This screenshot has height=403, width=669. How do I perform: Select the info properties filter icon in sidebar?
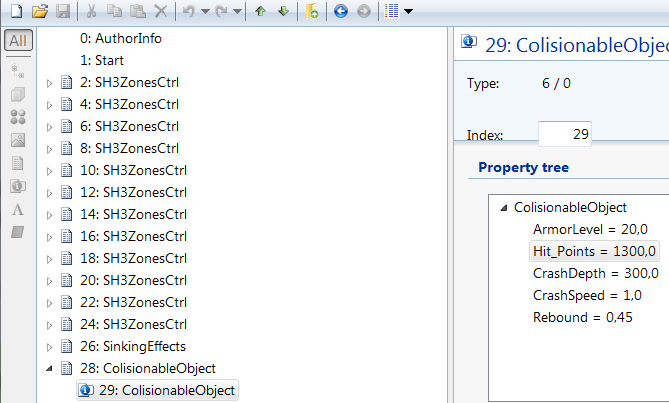[x=18, y=186]
